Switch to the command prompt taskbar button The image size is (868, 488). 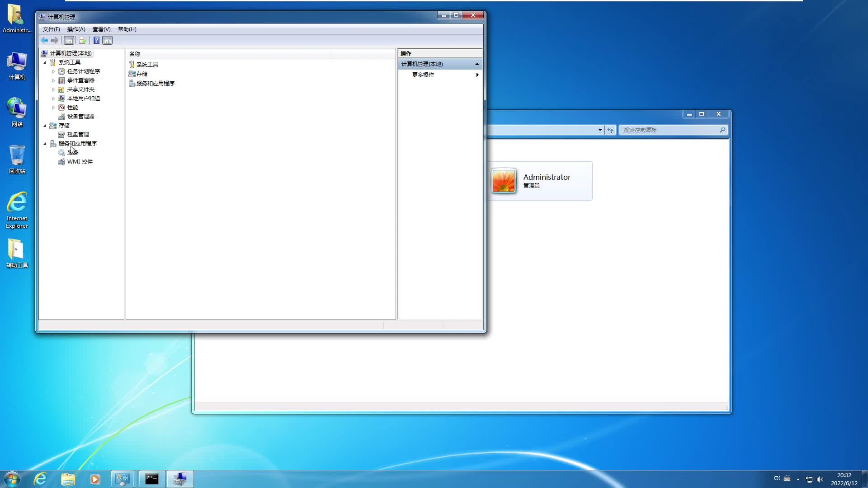[152, 479]
